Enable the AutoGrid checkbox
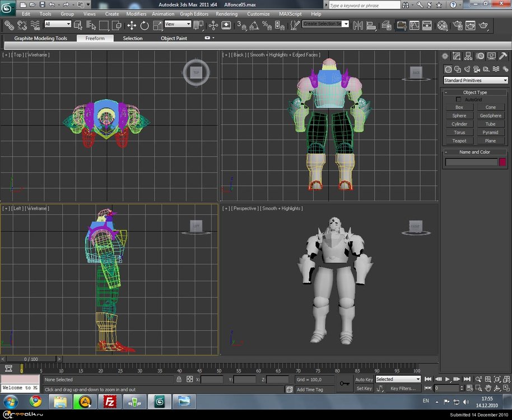 pyautogui.click(x=459, y=100)
